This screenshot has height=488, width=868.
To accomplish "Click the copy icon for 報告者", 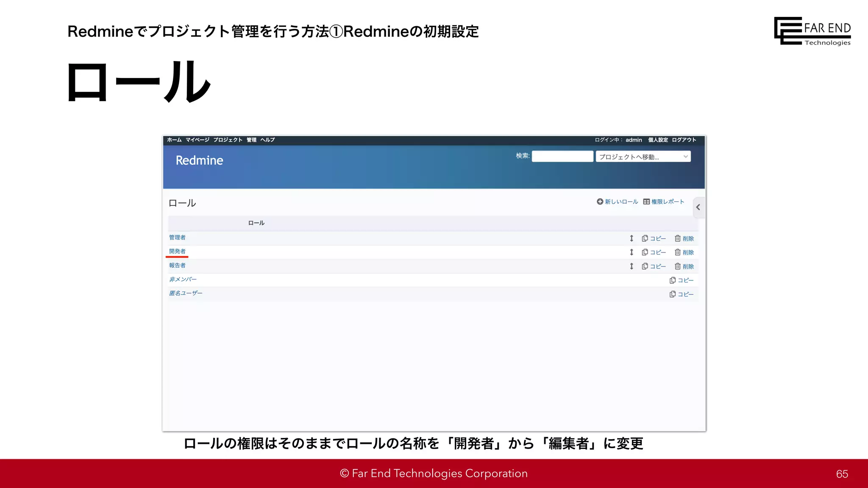I will (645, 266).
